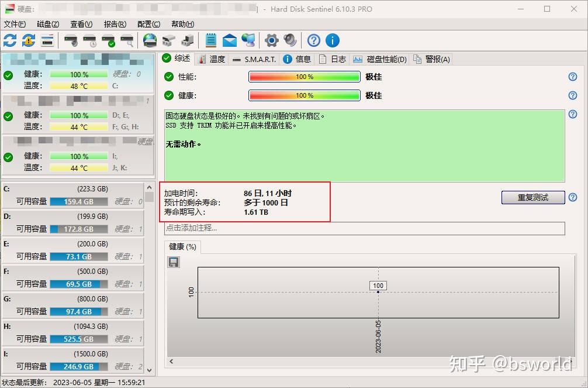Open the 报告(R) menu

tap(115, 24)
